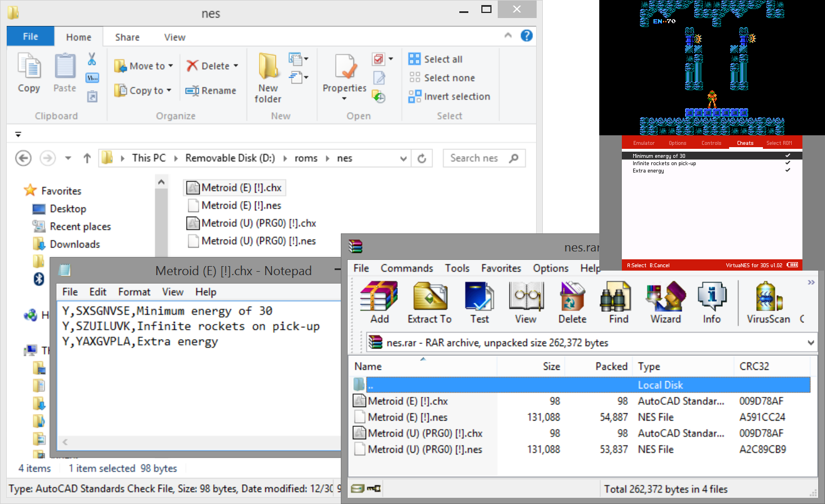Select Metroid (E) [!].nes in Explorer
The image size is (825, 504).
[x=235, y=205]
